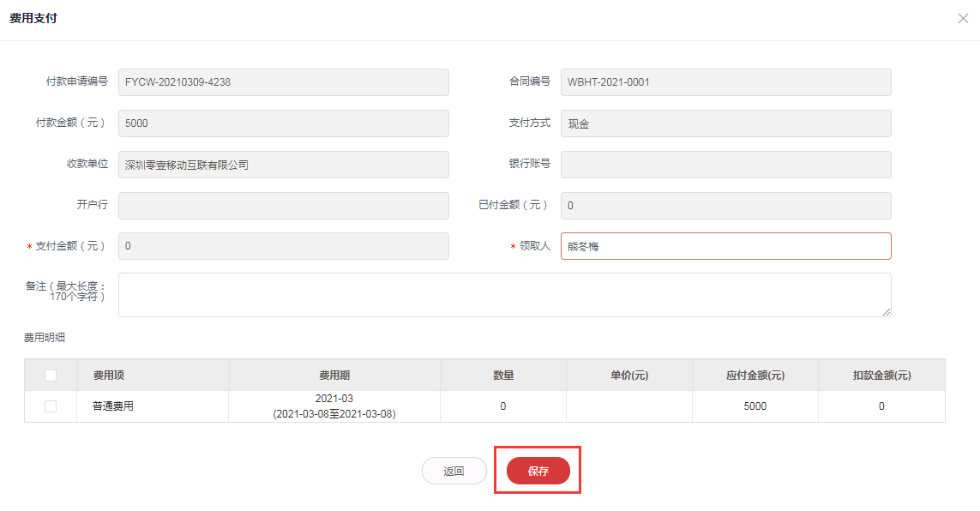Click the 合同编号 field WBHT-2021-0001
This screenshot has width=980, height=511.
(x=725, y=81)
